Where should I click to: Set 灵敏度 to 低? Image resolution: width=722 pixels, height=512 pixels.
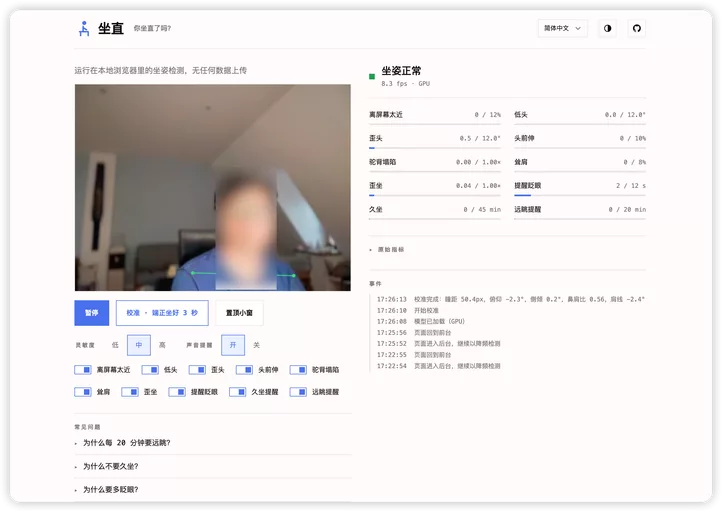point(115,345)
